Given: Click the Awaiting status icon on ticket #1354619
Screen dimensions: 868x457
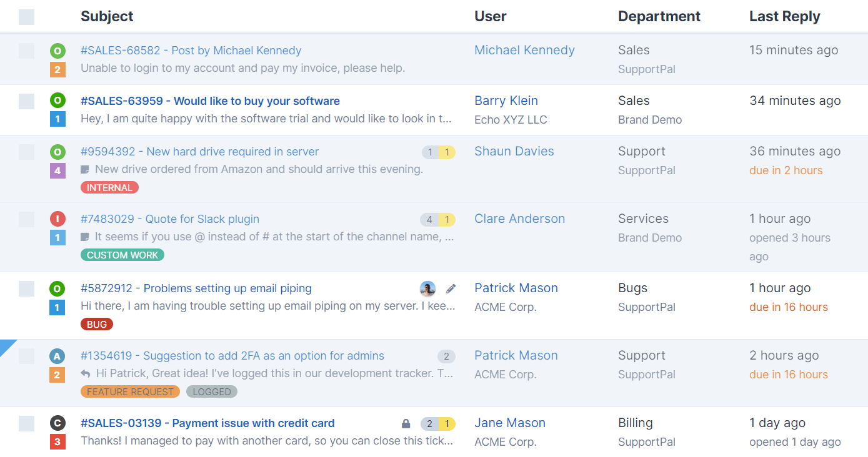Looking at the screenshot, I should 58,355.
